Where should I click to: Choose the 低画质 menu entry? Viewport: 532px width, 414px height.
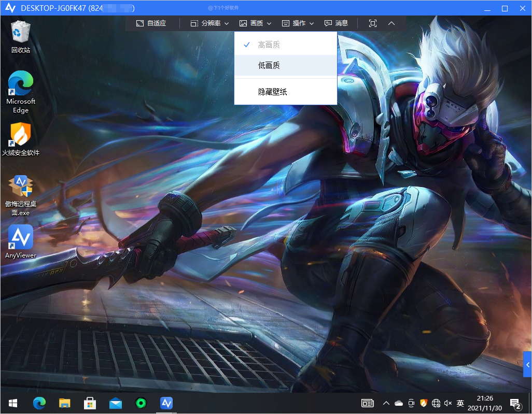285,65
